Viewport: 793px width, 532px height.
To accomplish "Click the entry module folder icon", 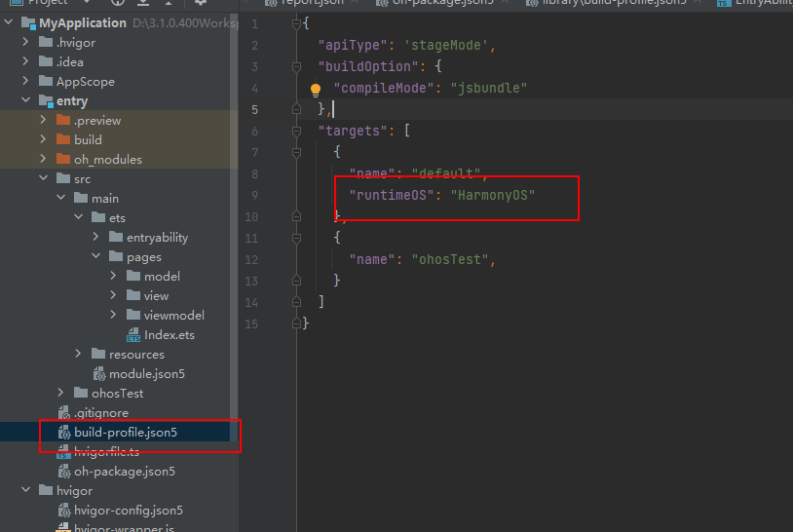I will coord(46,101).
